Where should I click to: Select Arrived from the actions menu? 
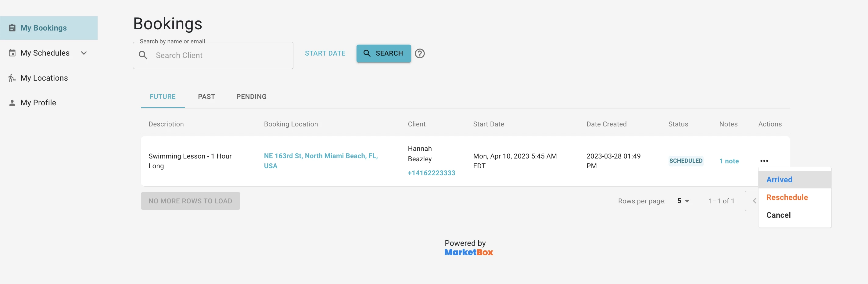[779, 180]
